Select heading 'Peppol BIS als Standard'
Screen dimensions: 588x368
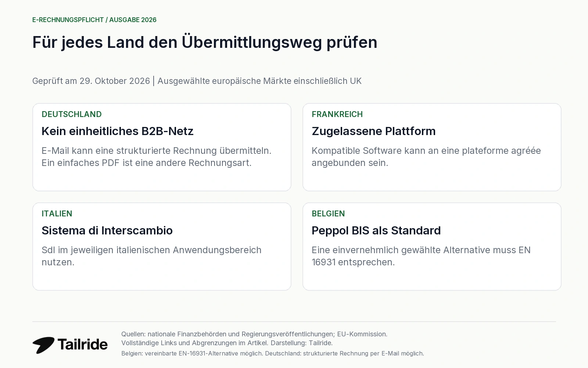click(x=376, y=230)
